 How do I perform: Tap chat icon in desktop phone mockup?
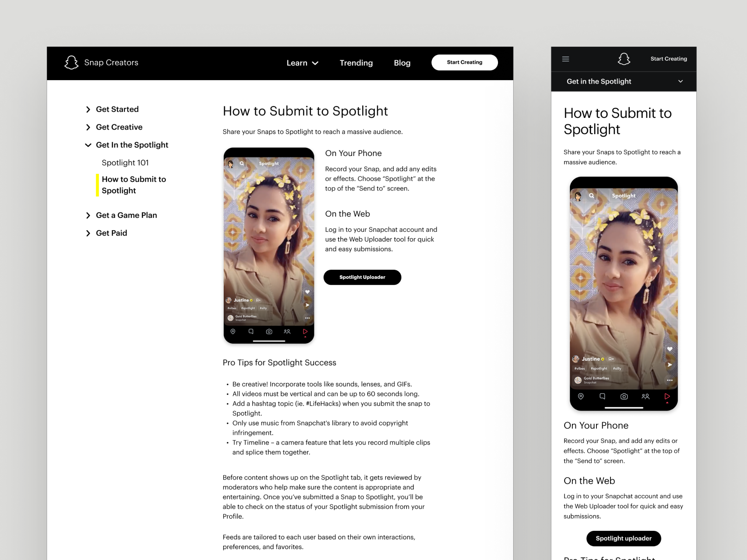tap(251, 331)
